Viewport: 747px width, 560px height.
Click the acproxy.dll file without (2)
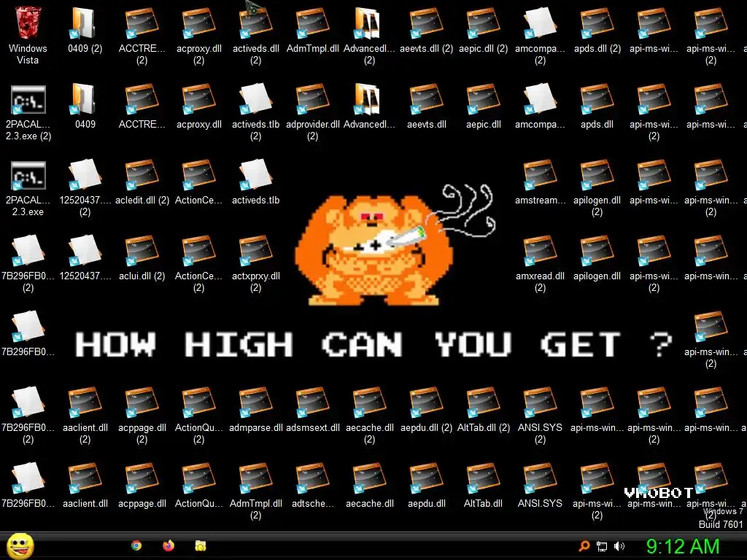[198, 99]
